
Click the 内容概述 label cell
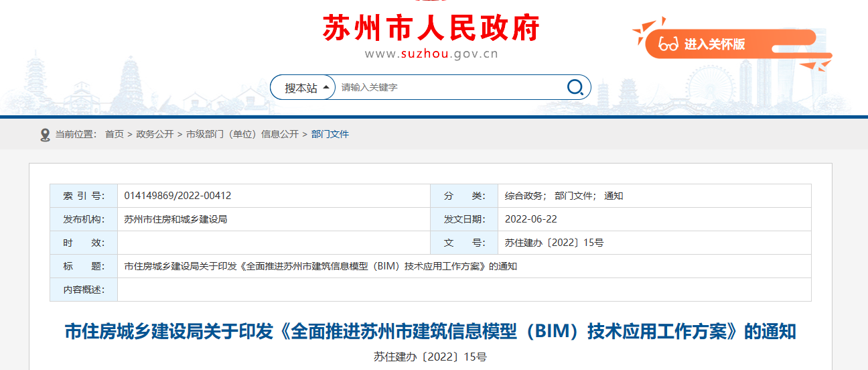[84, 290]
